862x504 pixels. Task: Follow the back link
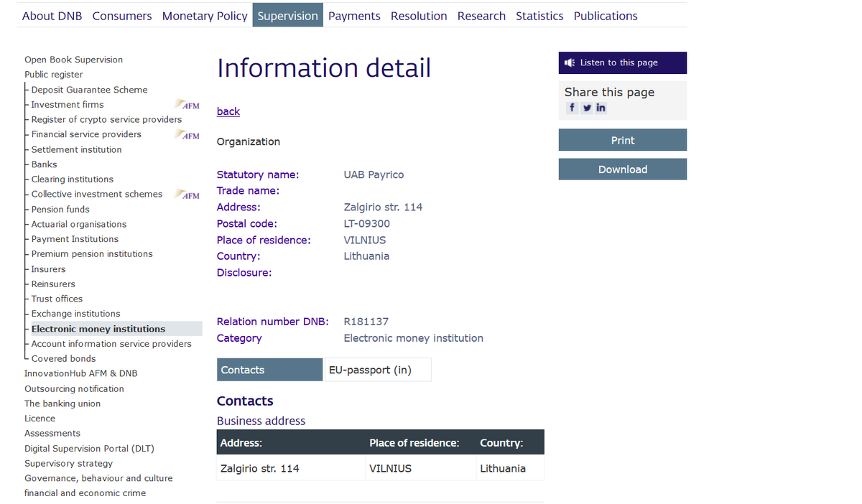point(228,111)
